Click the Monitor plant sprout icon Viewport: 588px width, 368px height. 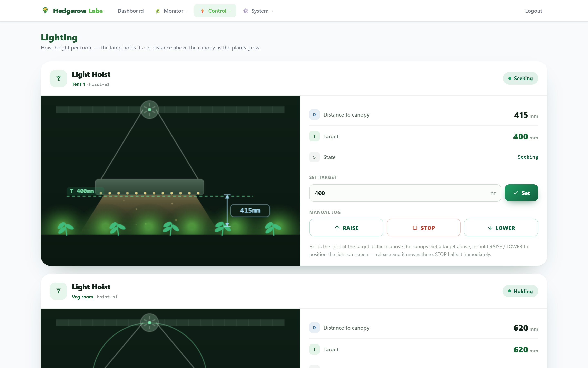pyautogui.click(x=158, y=11)
